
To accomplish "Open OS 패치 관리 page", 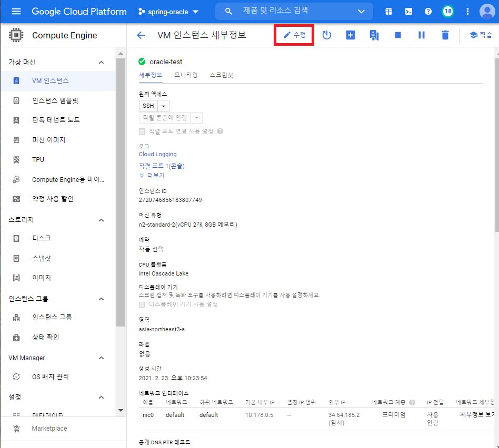I will click(58, 377).
